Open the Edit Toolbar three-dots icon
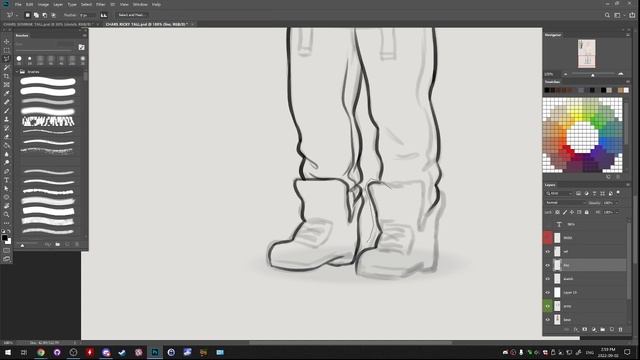 point(7,223)
